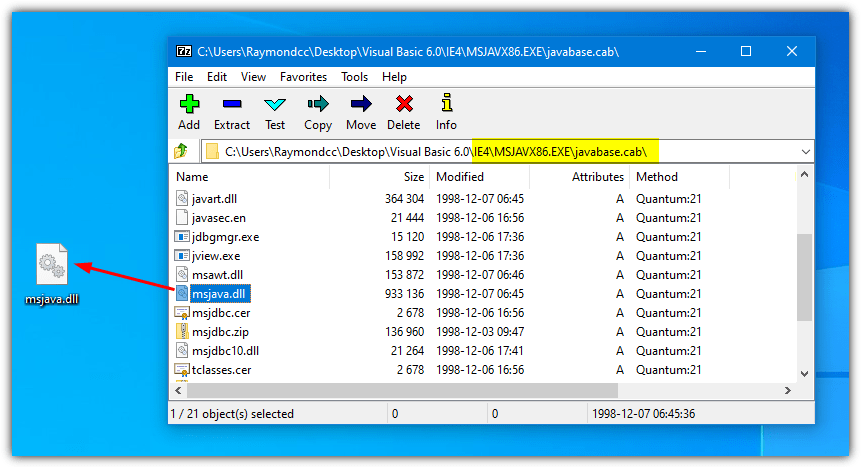Select the tclasses.cer file name
Image resolution: width=861 pixels, height=467 pixels.
[x=221, y=370]
